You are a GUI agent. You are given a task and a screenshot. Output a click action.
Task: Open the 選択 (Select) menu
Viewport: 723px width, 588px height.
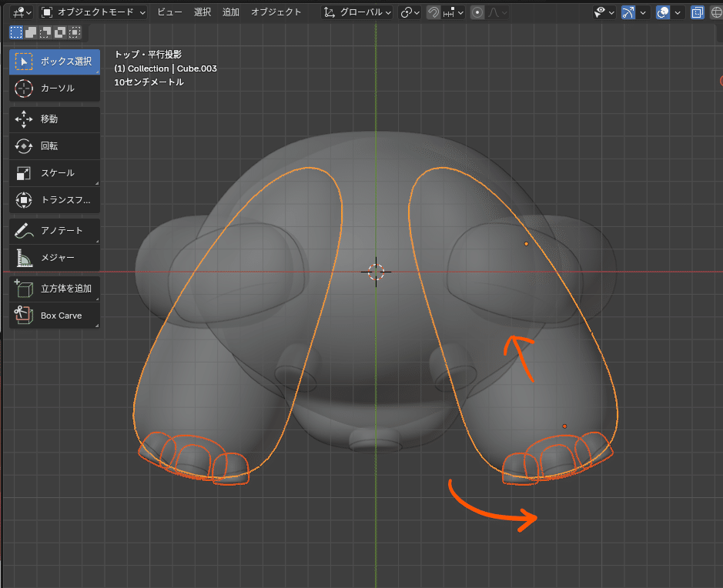[x=203, y=12]
